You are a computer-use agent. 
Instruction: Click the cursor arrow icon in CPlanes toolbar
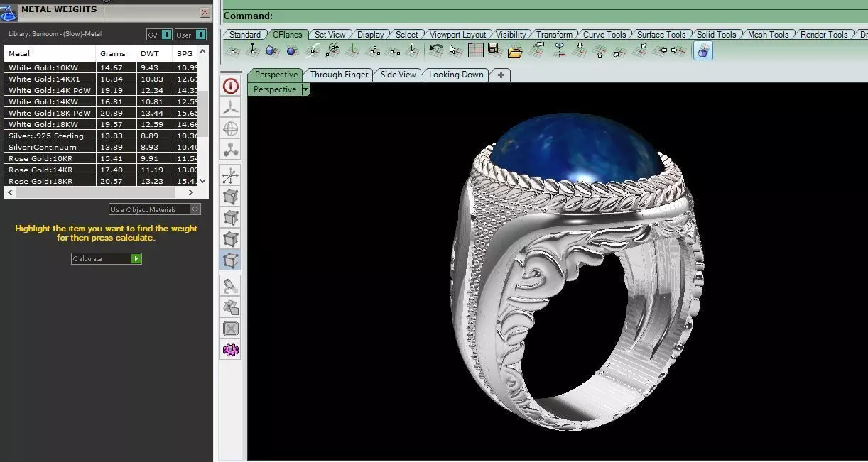(x=455, y=50)
